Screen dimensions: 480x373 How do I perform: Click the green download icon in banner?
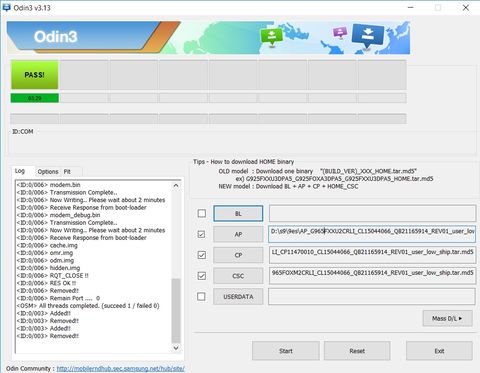tap(271, 36)
